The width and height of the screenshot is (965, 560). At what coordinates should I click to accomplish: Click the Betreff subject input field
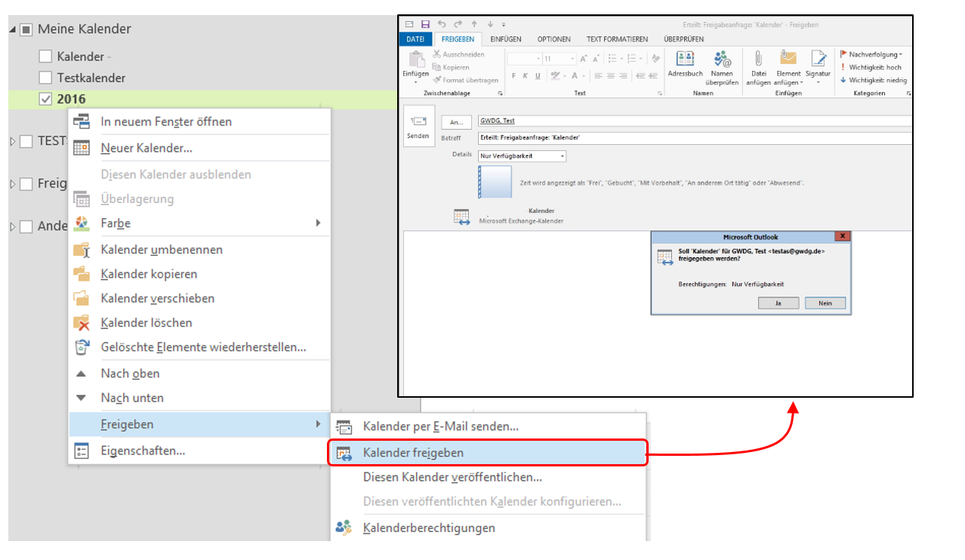tap(695, 138)
